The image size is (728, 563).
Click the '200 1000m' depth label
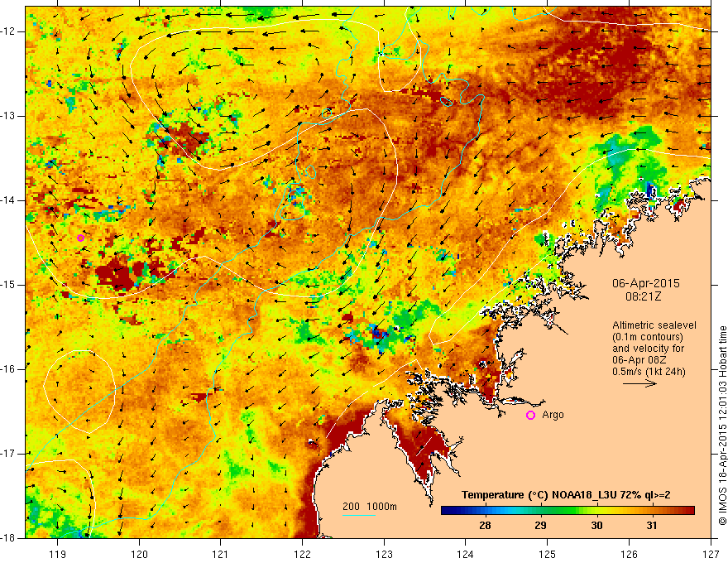pos(370,507)
